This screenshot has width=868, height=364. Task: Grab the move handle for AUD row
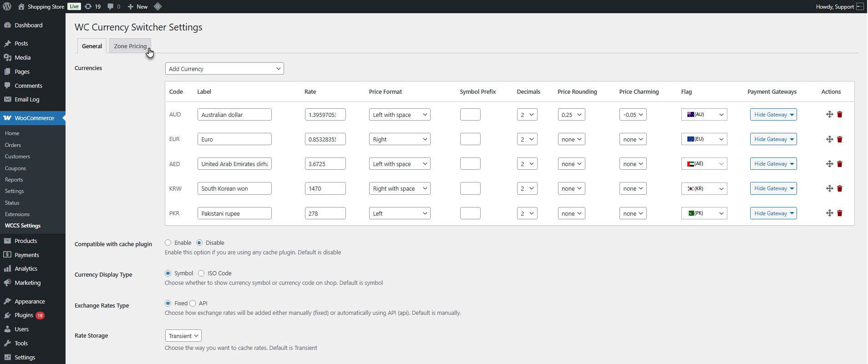pos(829,115)
